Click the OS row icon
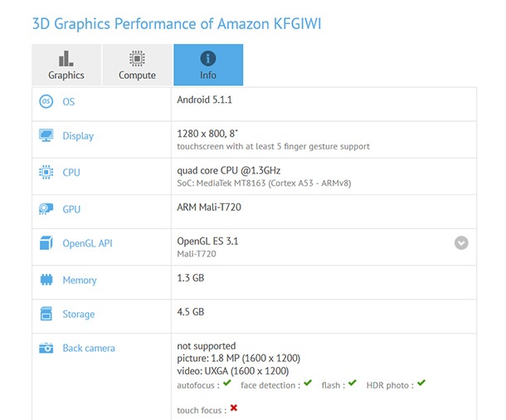 pos(46,101)
